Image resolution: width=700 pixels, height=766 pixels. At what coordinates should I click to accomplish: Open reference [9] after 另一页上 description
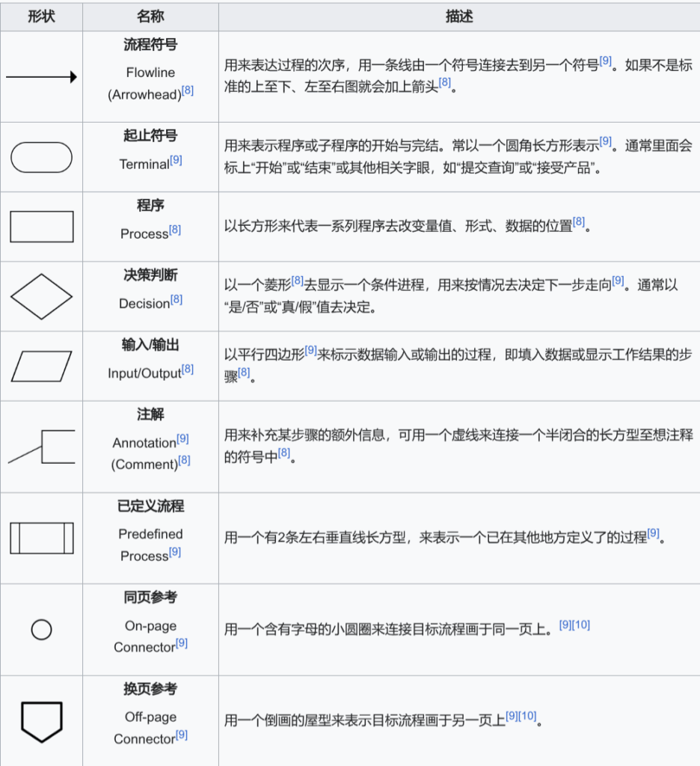[512, 716]
